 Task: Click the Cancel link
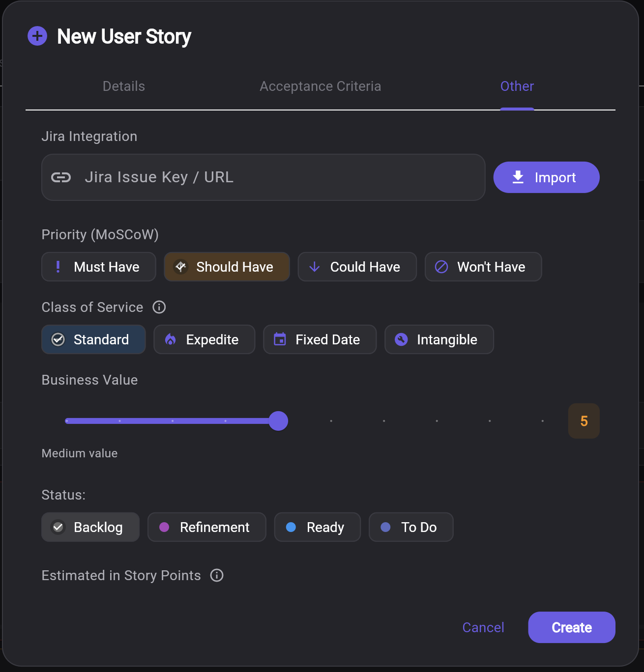pos(483,627)
